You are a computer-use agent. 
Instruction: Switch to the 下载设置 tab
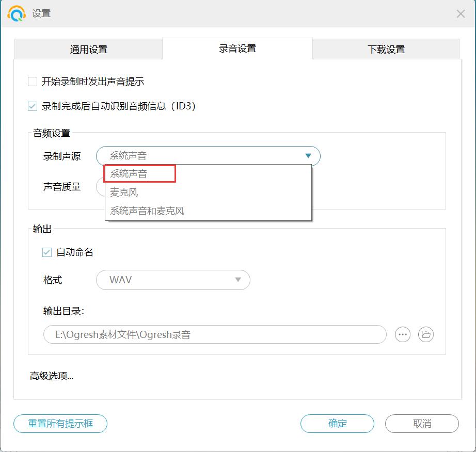tap(386, 49)
